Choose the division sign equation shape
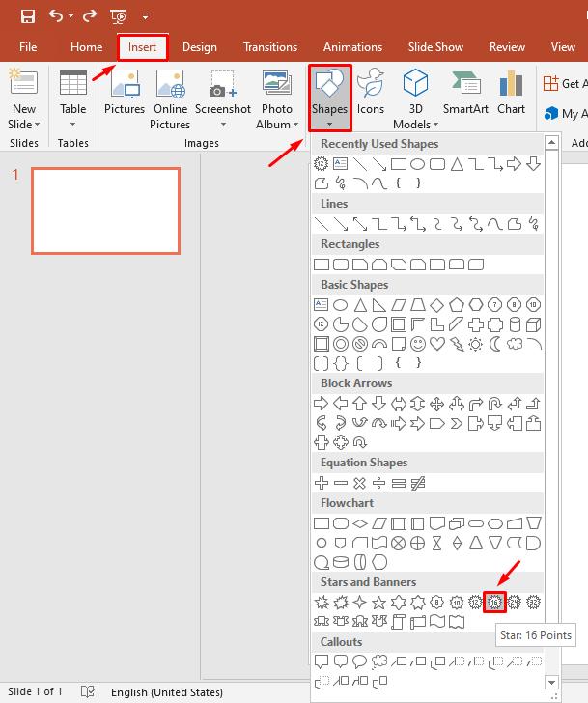The image size is (588, 703). [379, 483]
